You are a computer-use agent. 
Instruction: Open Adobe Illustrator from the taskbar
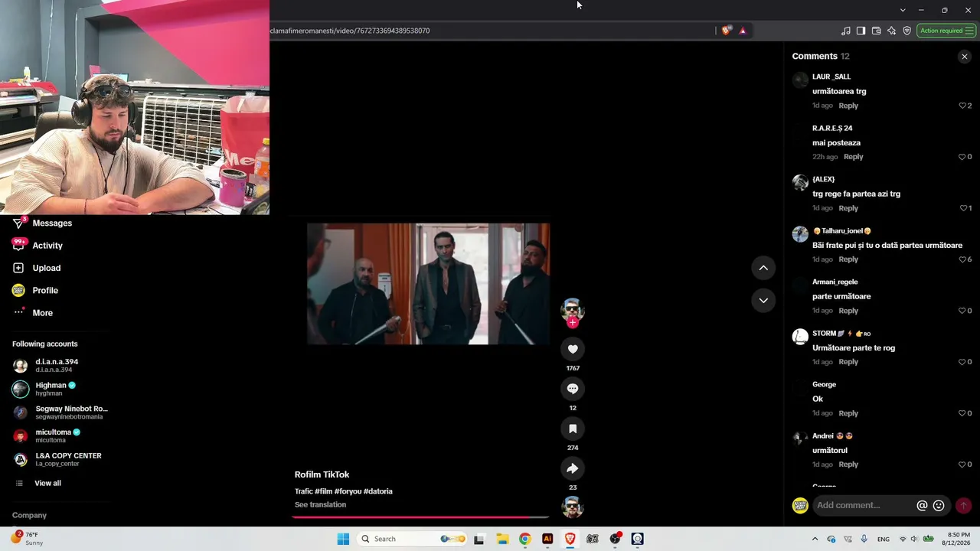click(x=547, y=539)
